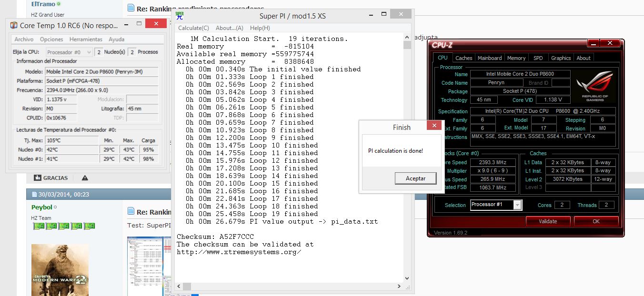Click the Frecuencia value 2394.01MHz in Core Temp
644x296 pixels.
coord(102,90)
